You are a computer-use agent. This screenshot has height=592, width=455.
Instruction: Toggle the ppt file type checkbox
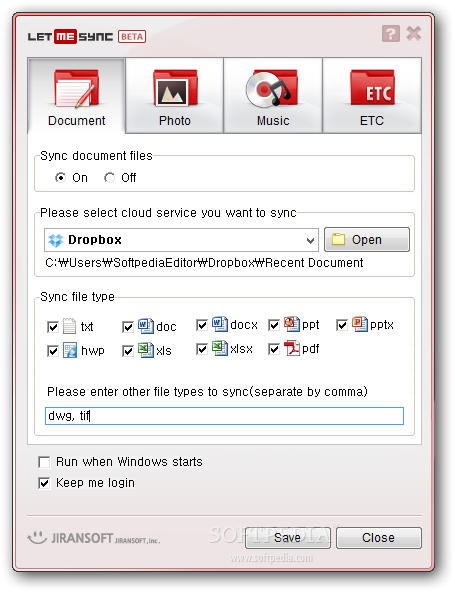(274, 325)
